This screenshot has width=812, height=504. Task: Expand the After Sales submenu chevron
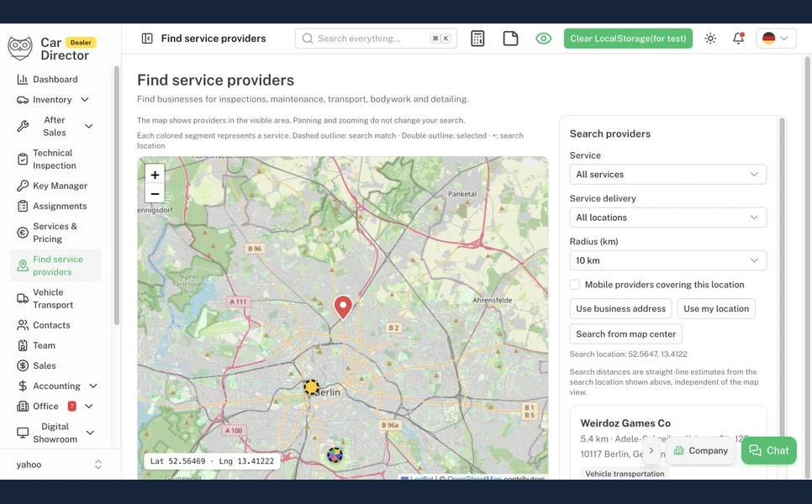88,126
